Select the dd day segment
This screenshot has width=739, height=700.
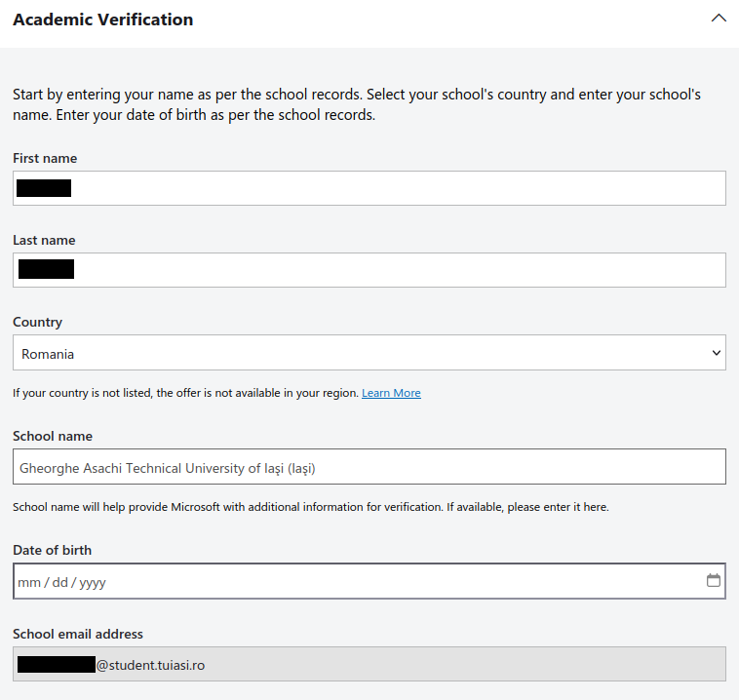(x=59, y=582)
